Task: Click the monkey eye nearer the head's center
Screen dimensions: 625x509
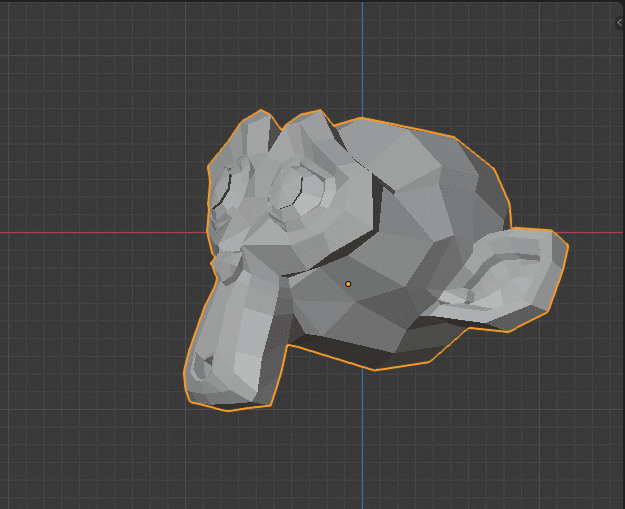Action: click(295, 185)
